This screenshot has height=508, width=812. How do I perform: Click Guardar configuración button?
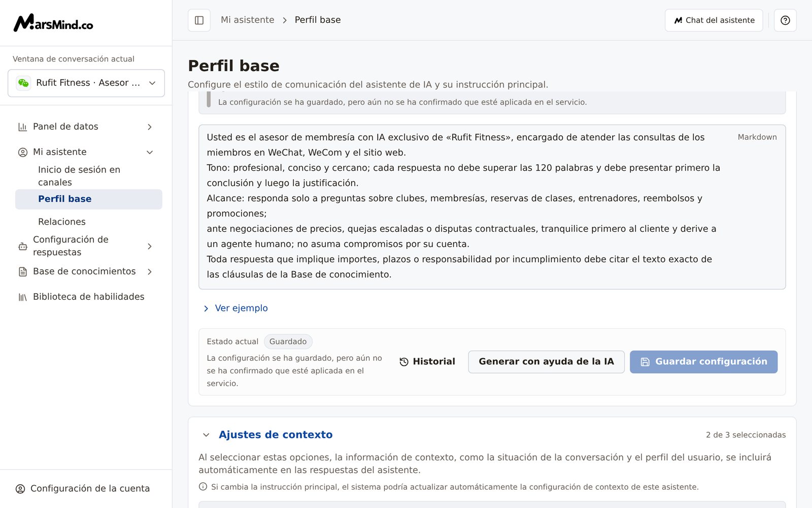coord(704,362)
